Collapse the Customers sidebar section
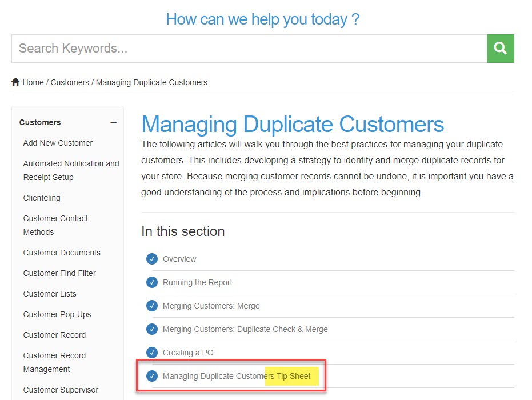Viewport: 532px width, 400px height. (x=113, y=122)
